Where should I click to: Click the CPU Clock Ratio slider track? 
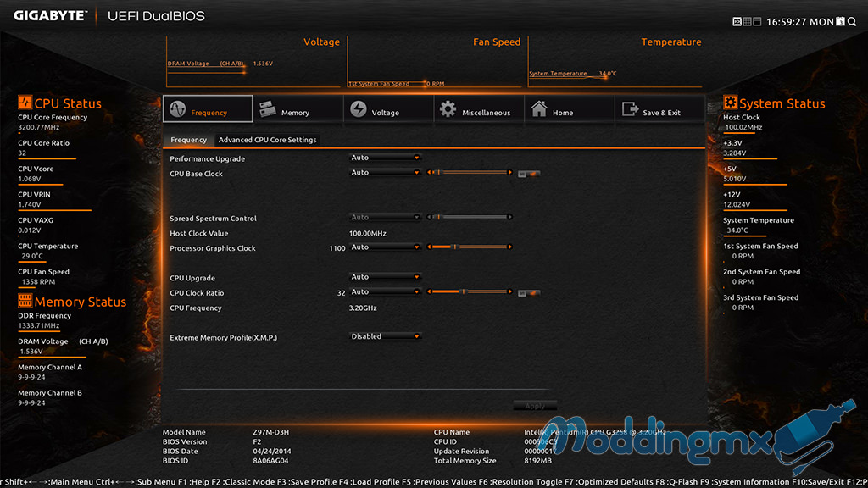470,291
